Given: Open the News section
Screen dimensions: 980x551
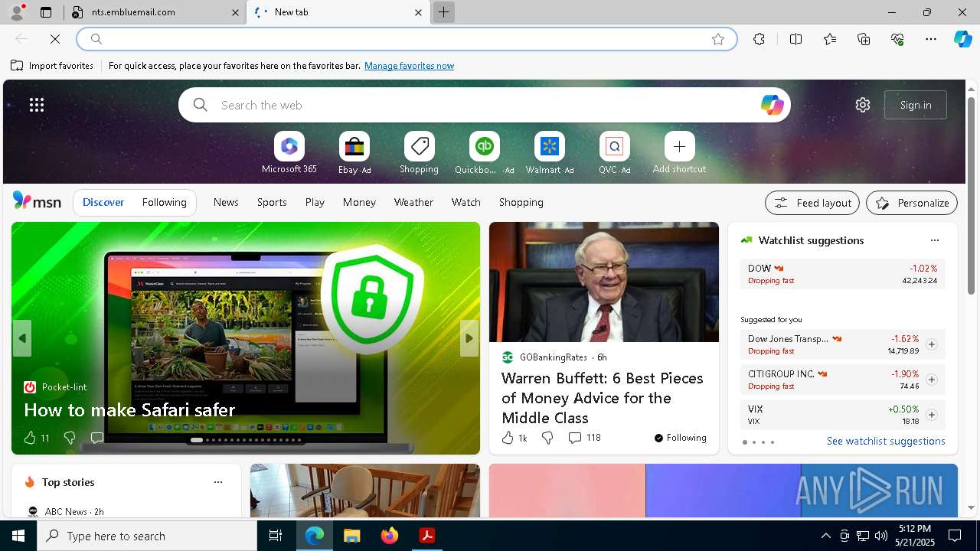Looking at the screenshot, I should click(x=226, y=202).
